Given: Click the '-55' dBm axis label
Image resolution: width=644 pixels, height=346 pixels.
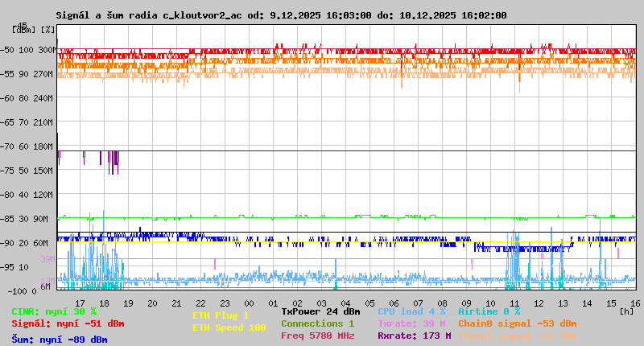Looking at the screenshot, I should (7, 74).
